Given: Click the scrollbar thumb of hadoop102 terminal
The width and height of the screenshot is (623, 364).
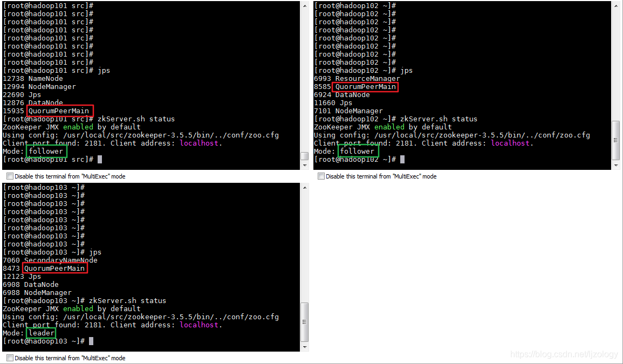Looking at the screenshot, I should [x=616, y=140].
